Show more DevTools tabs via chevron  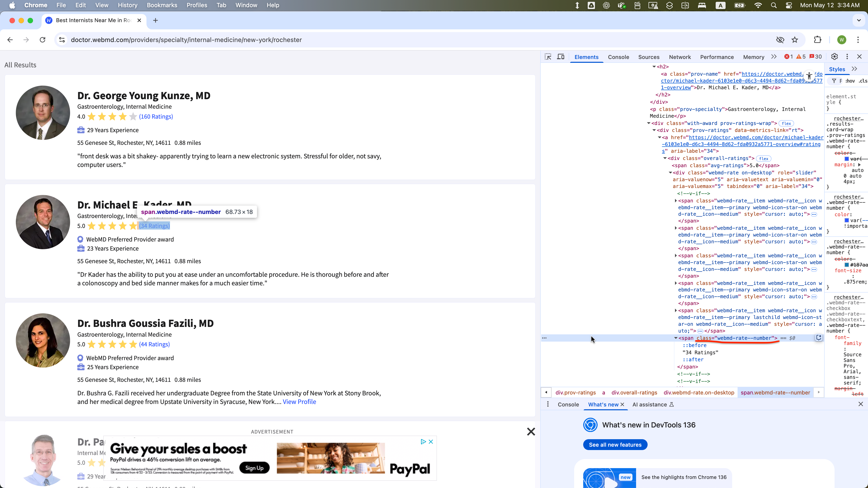click(x=774, y=56)
